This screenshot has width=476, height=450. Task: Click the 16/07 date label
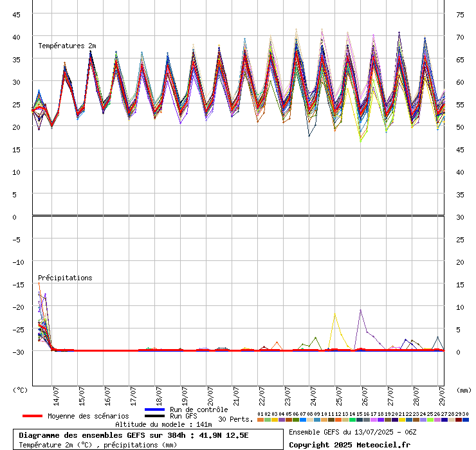[108, 396]
